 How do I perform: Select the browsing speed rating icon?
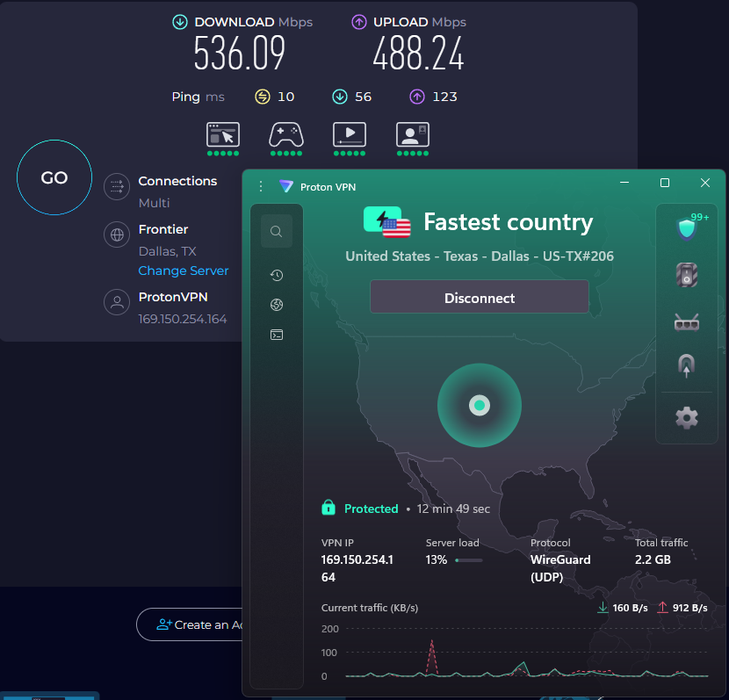(223, 136)
